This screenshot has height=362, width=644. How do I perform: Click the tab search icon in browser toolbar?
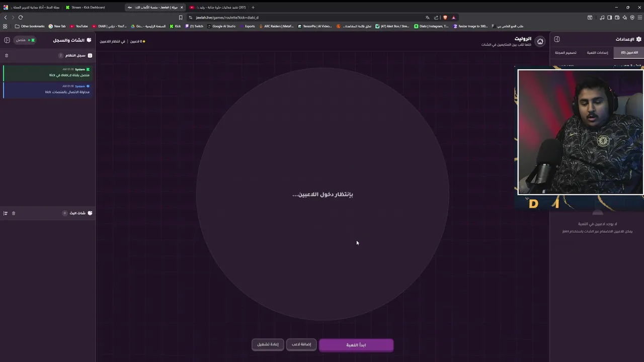pyautogui.click(x=590, y=17)
